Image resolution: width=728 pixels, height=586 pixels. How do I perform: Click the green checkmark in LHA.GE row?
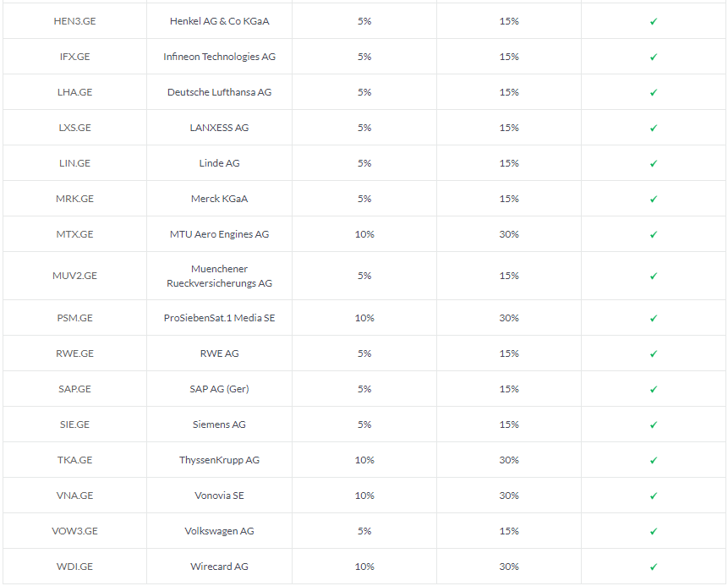coord(654,92)
